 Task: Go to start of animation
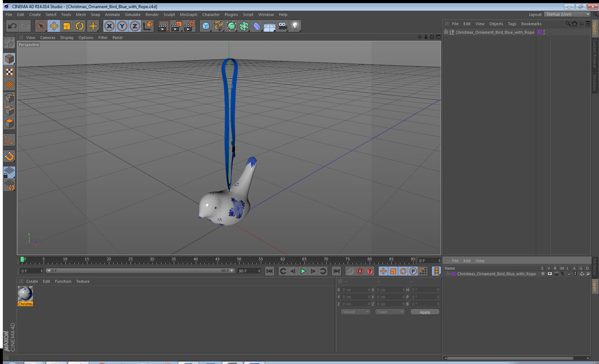coord(270,271)
